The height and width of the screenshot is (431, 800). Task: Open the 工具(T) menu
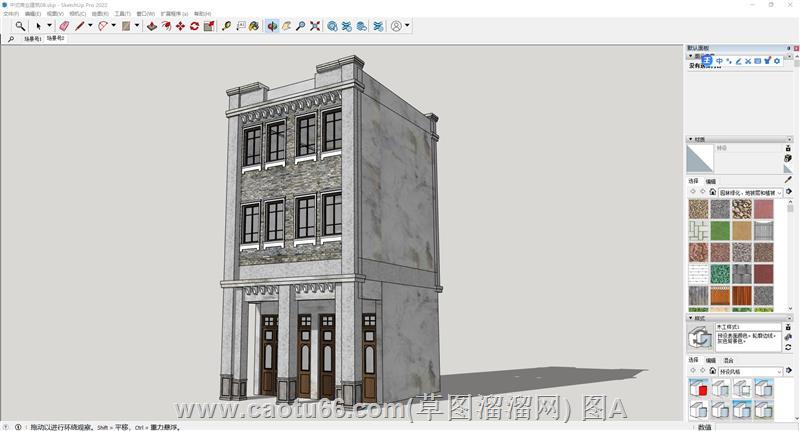122,14
